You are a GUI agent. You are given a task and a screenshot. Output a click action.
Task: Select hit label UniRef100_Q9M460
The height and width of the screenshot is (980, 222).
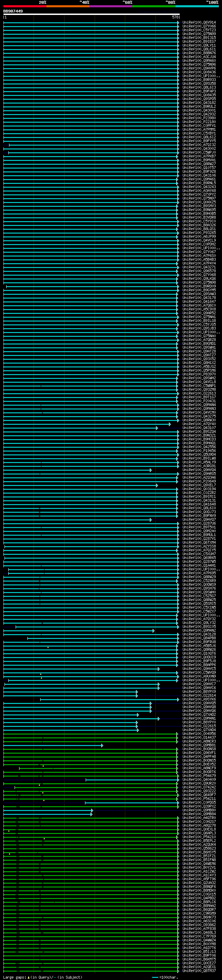tap(199, 60)
